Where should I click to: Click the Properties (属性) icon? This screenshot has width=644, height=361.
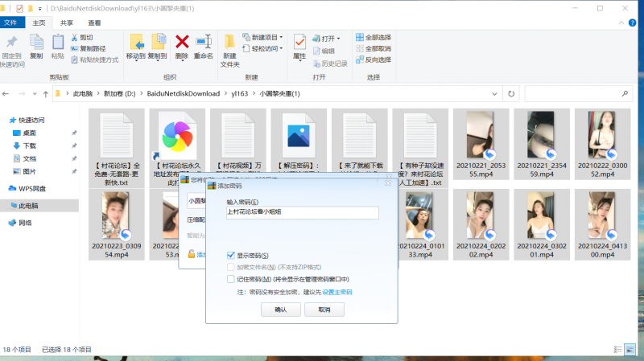pyautogui.click(x=299, y=42)
